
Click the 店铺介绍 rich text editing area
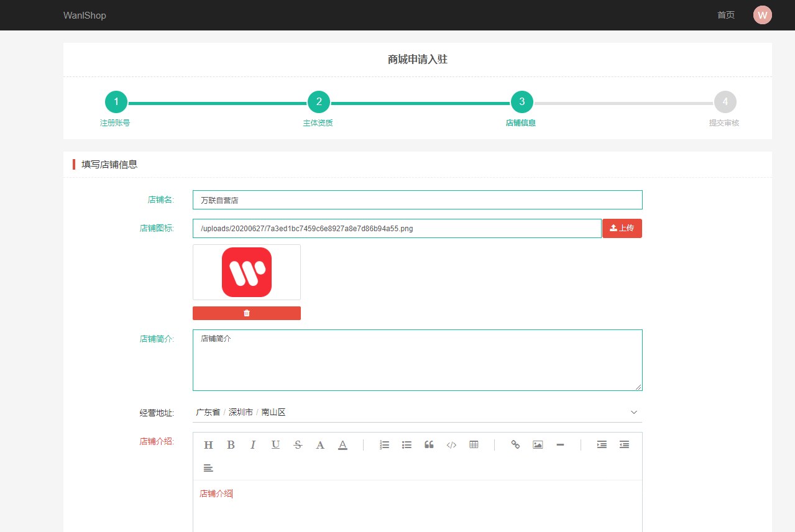(417, 507)
